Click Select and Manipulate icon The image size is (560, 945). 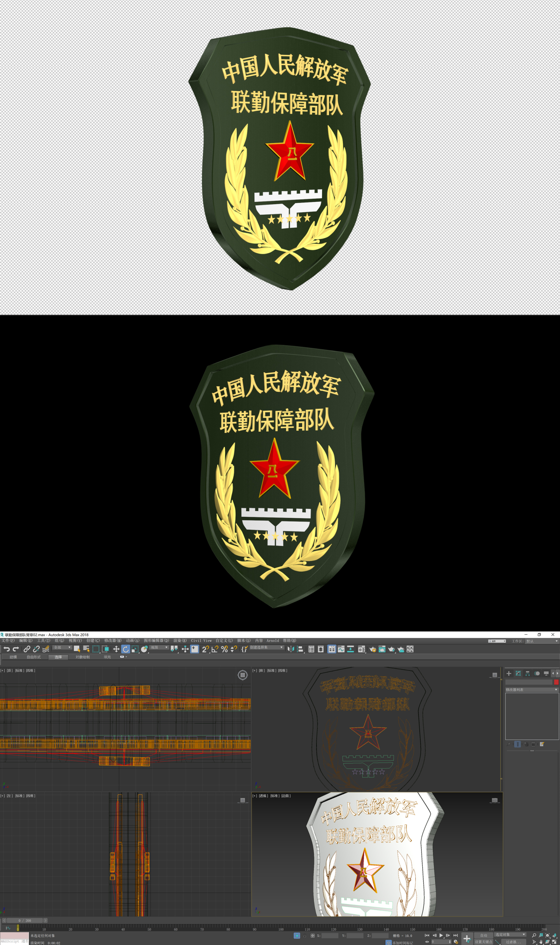coord(185,649)
